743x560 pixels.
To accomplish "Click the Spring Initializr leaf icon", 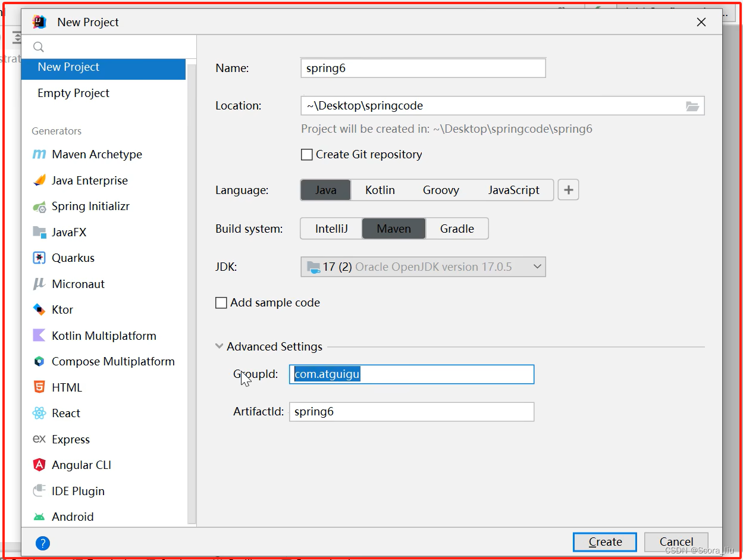I will [x=39, y=207].
